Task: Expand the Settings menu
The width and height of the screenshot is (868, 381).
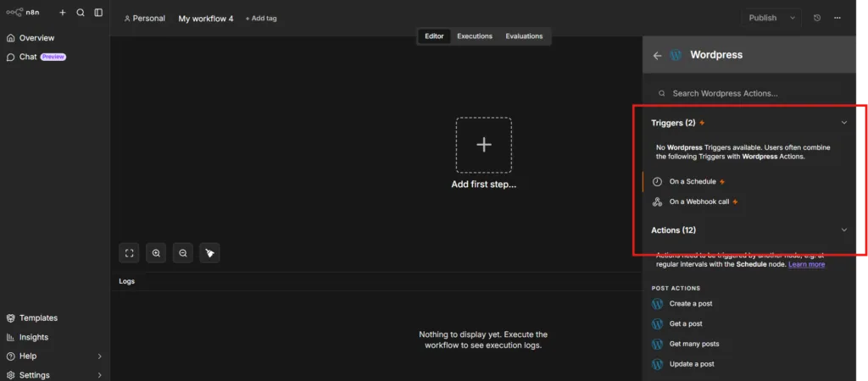Action: [x=55, y=375]
